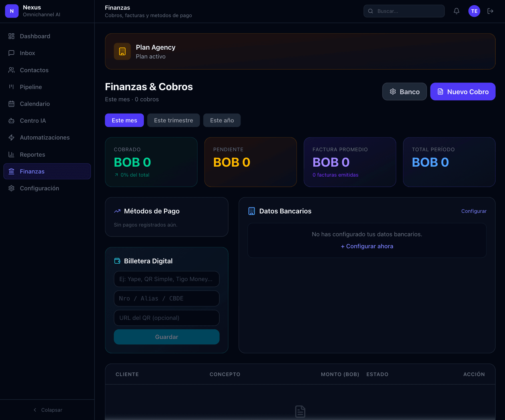This screenshot has height=420, width=505.
Task: Click the Plan Agency building icon
Action: click(122, 51)
